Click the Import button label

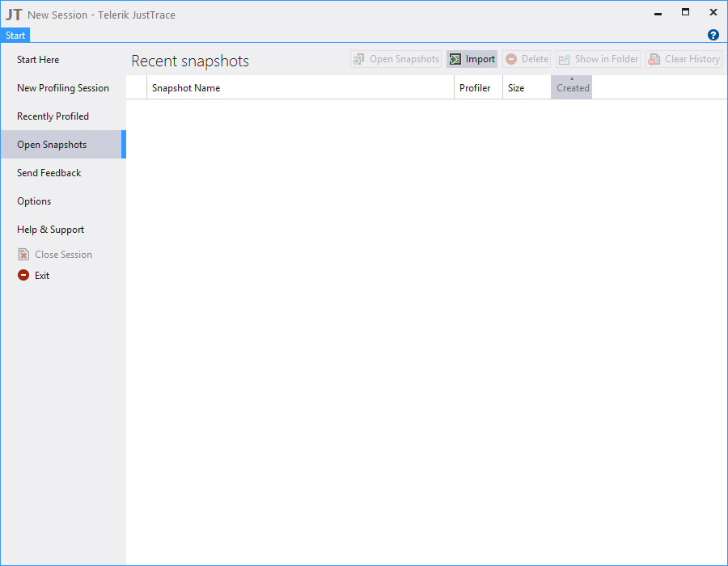480,59
